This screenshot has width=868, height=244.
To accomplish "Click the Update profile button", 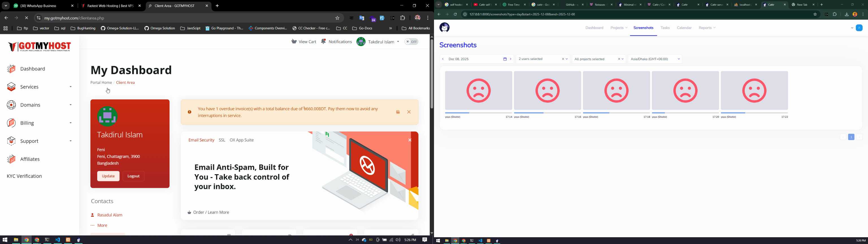I will coord(108,176).
